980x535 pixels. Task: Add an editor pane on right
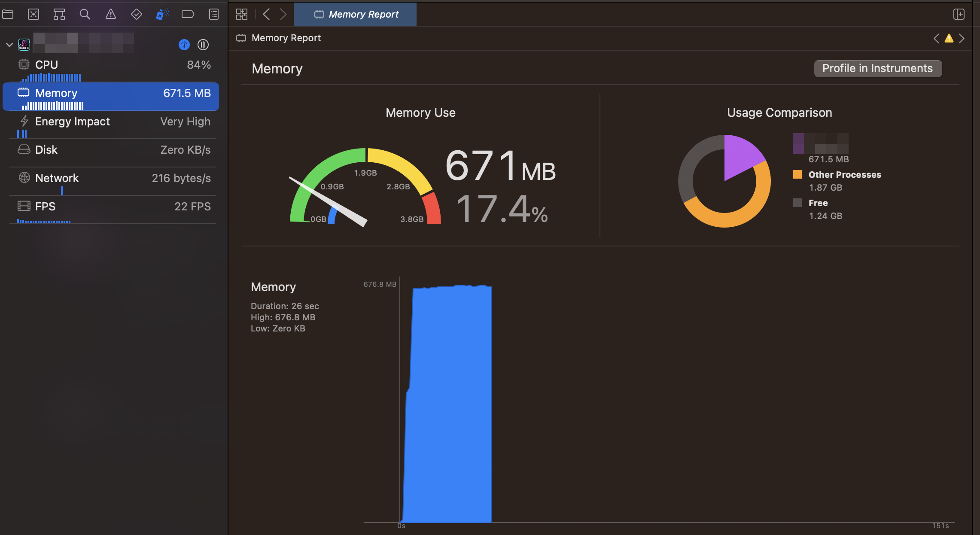(959, 14)
